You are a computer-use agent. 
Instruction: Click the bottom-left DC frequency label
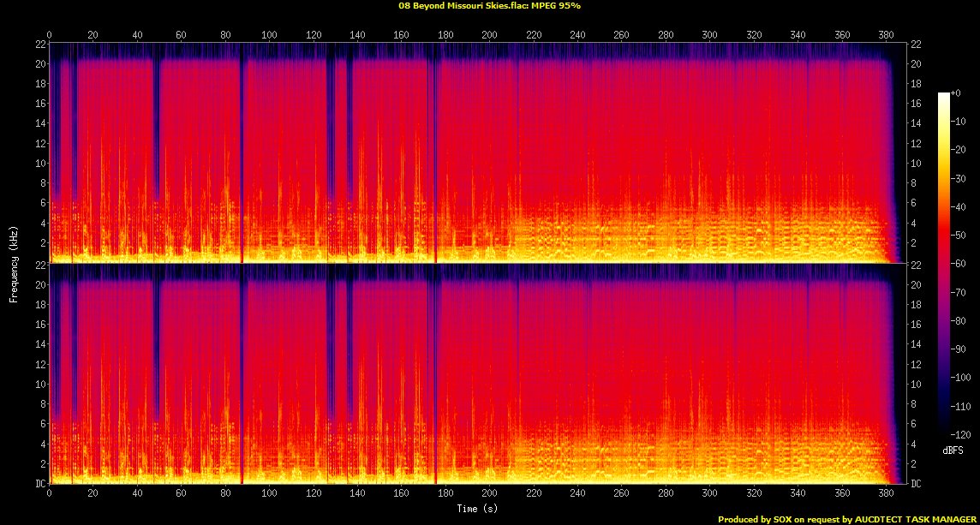(x=39, y=484)
